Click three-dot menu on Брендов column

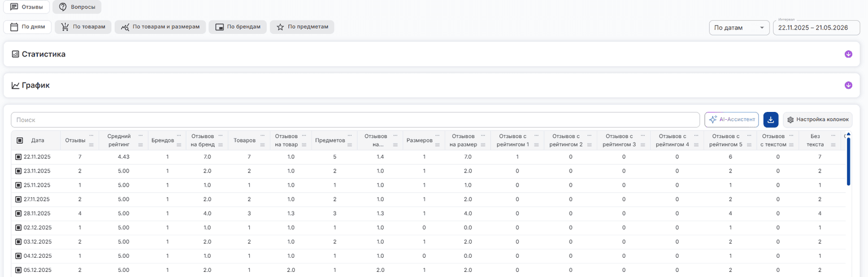pos(179,136)
